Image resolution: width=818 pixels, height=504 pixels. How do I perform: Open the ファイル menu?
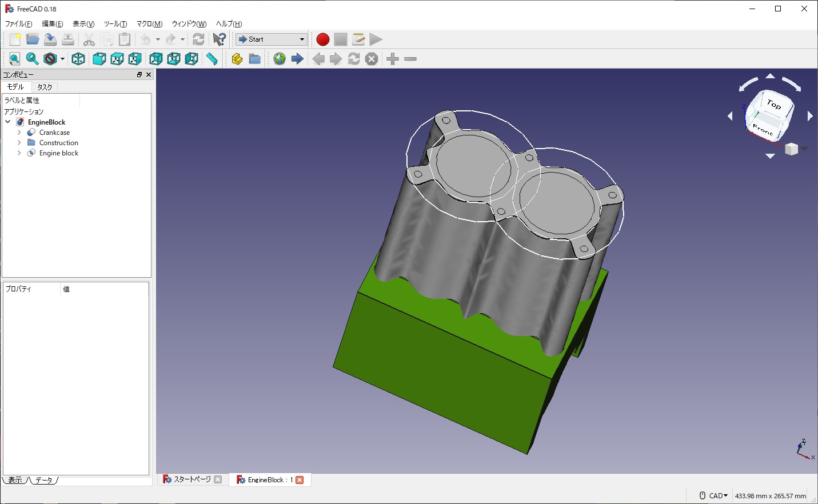[x=17, y=23]
